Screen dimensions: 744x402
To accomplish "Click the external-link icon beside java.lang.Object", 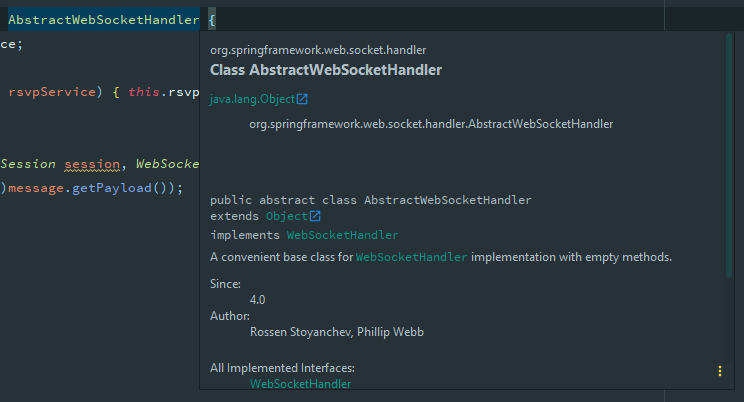I will (302, 99).
